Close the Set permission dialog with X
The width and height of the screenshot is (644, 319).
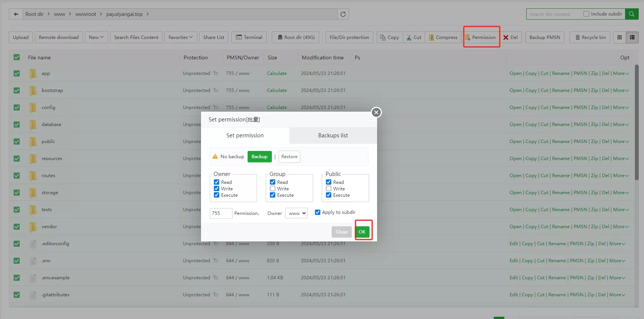376,112
